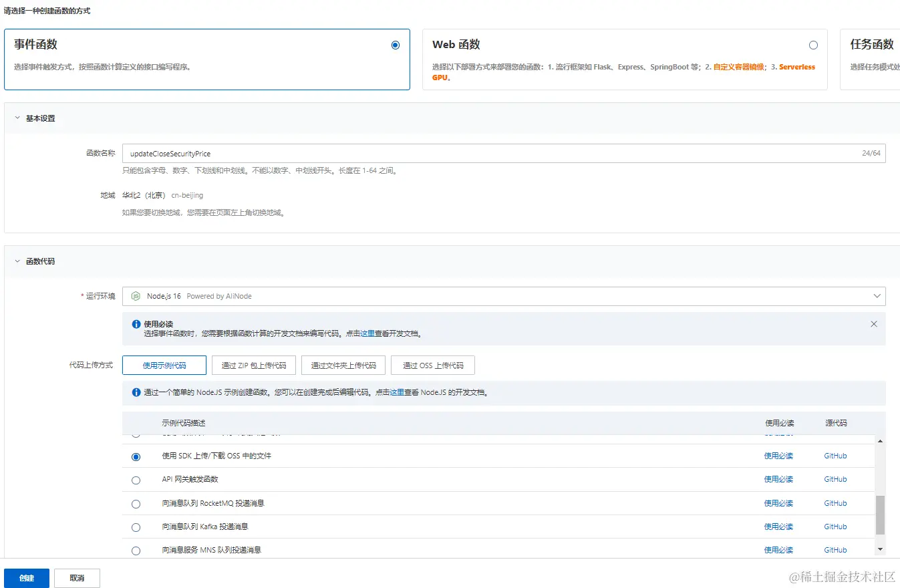Choose the 向消息服务 MNS 队列投递消息 radio

136,551
